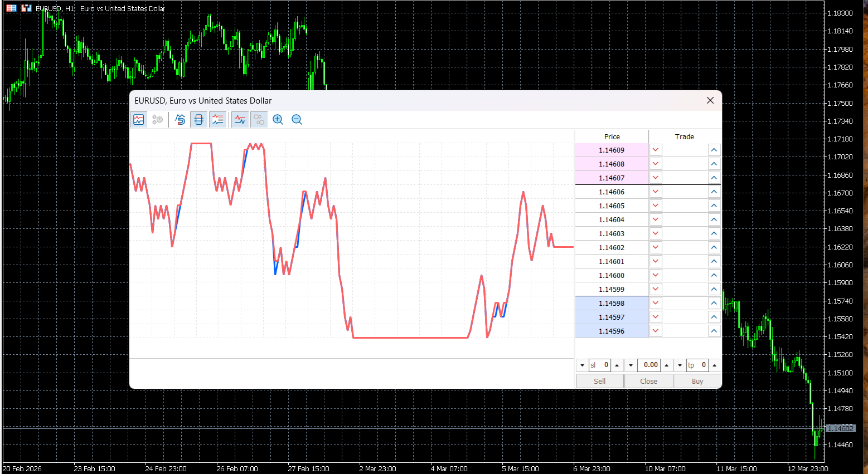Click sell arrow at price 1.14608

656,164
